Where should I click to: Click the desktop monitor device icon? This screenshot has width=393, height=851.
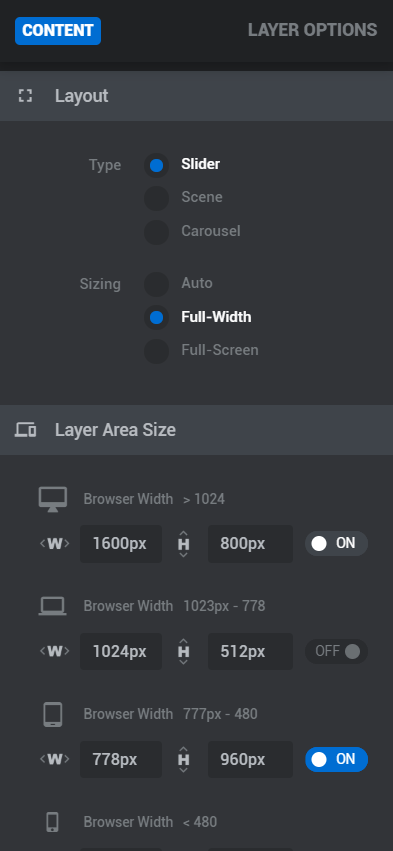click(53, 499)
